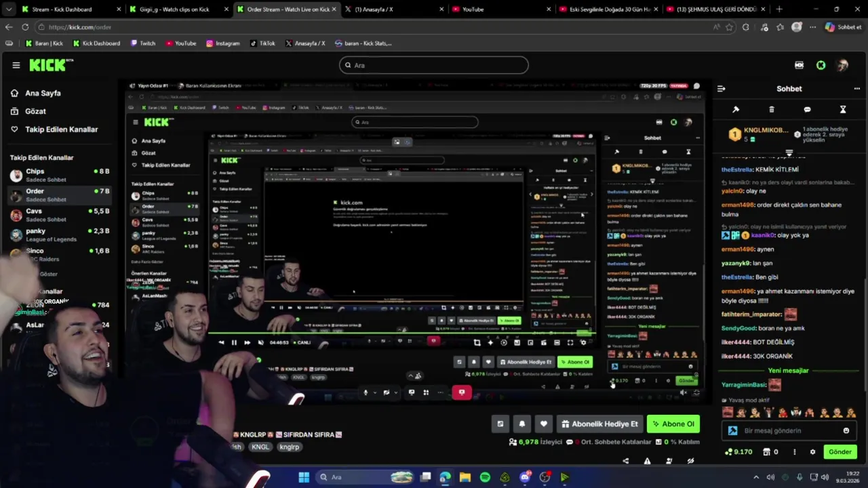Click the microphone icon in system tray
The height and width of the screenshot is (488, 868).
(x=800, y=477)
